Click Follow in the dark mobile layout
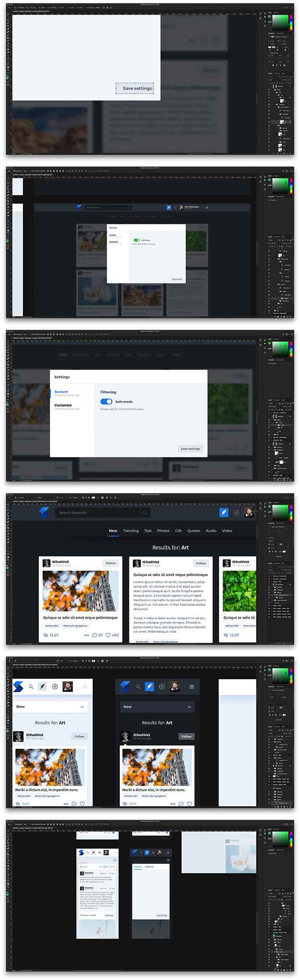Image resolution: width=300 pixels, height=980 pixels. [187, 736]
